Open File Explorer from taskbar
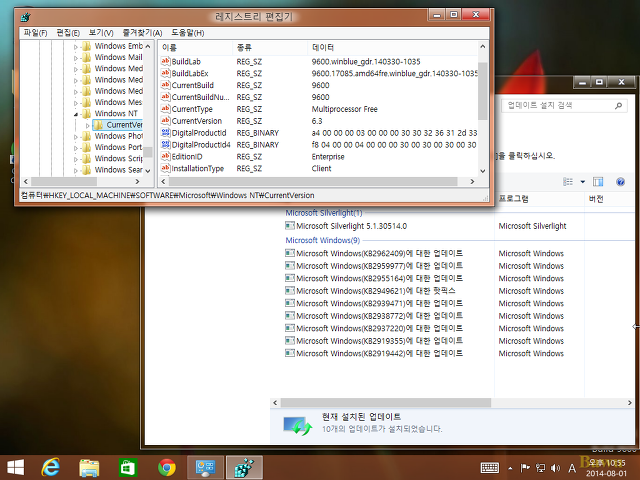Image resolution: width=640 pixels, height=480 pixels. pos(89,468)
